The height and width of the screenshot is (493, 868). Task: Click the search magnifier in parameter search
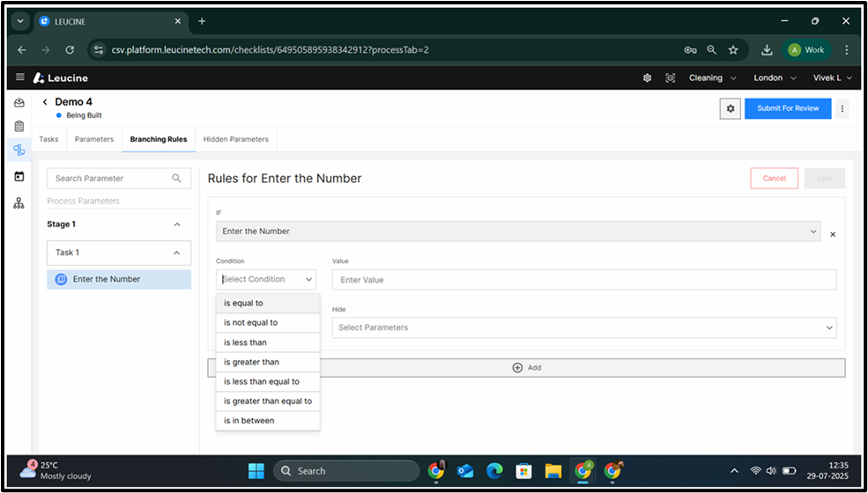point(177,178)
